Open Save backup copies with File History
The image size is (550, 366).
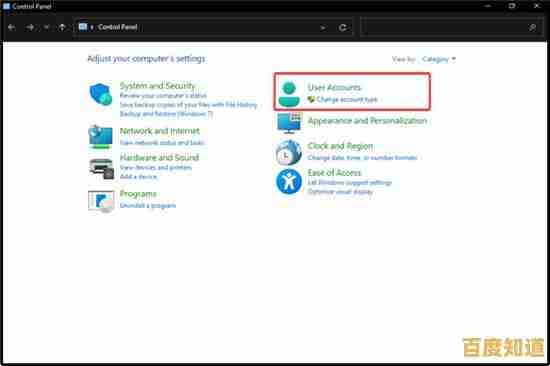[188, 105]
